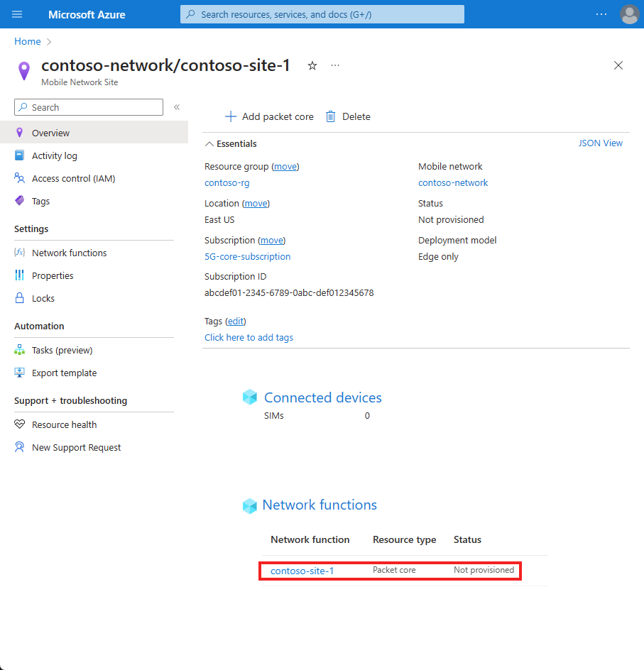Click the Overview pin icon in sidebar
644x670 pixels.
[20, 133]
